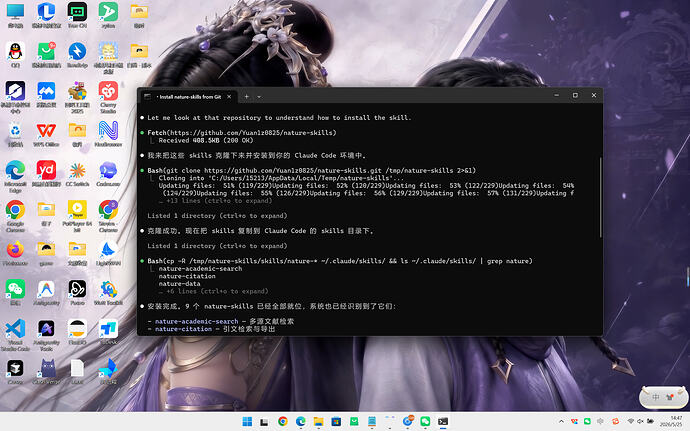Open the colorful gear toolkit desktop icon

108,289
